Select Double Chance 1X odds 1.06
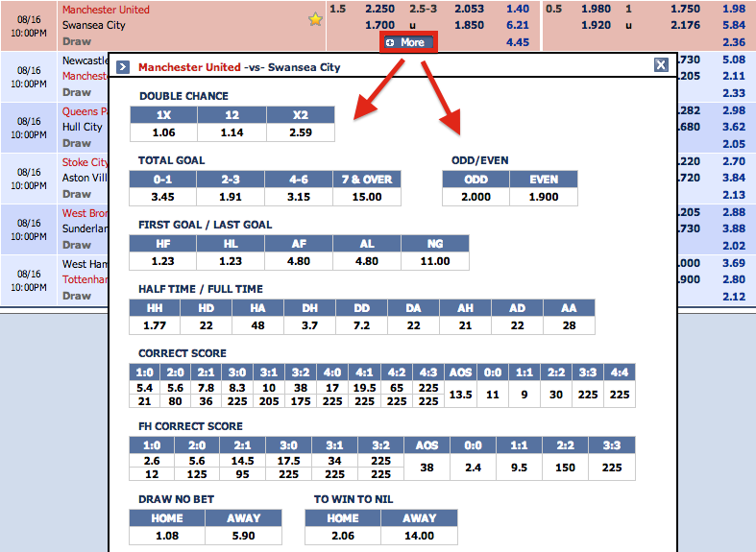756x552 pixels. [x=164, y=132]
